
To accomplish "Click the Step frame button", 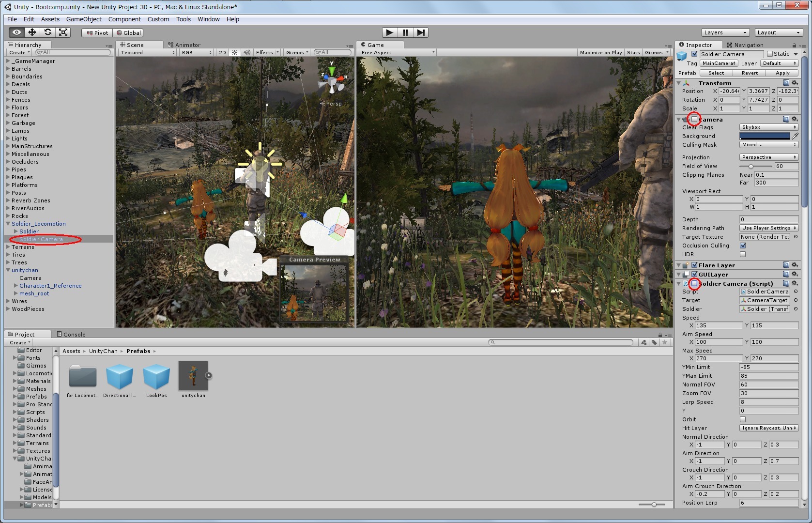I will [421, 32].
